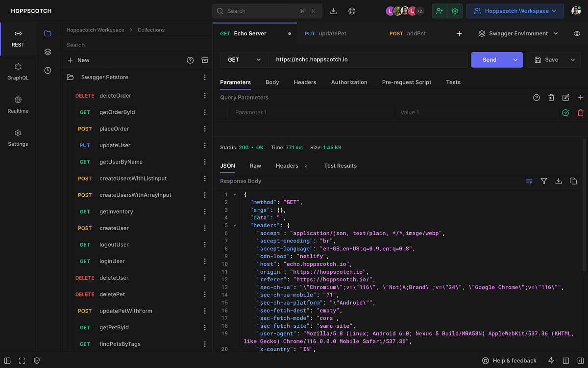Open bulk edit mode for query parameters
This screenshot has width=588, height=368.
pos(566,97)
